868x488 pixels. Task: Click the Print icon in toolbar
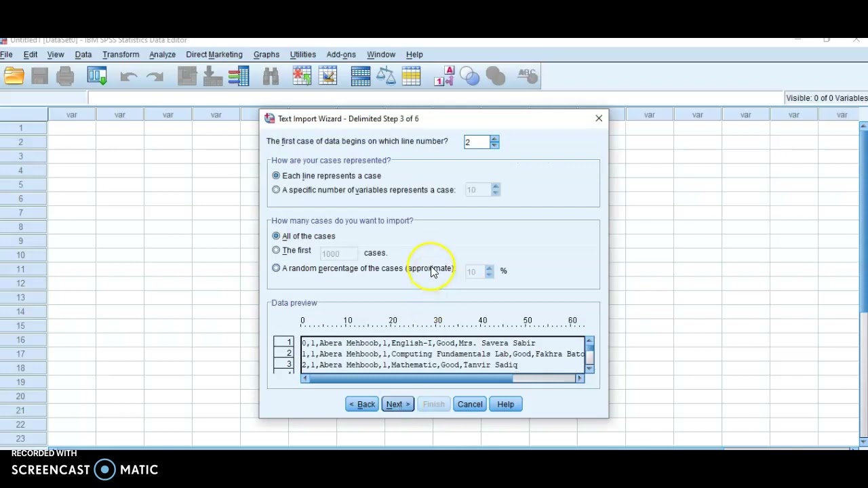click(x=65, y=76)
